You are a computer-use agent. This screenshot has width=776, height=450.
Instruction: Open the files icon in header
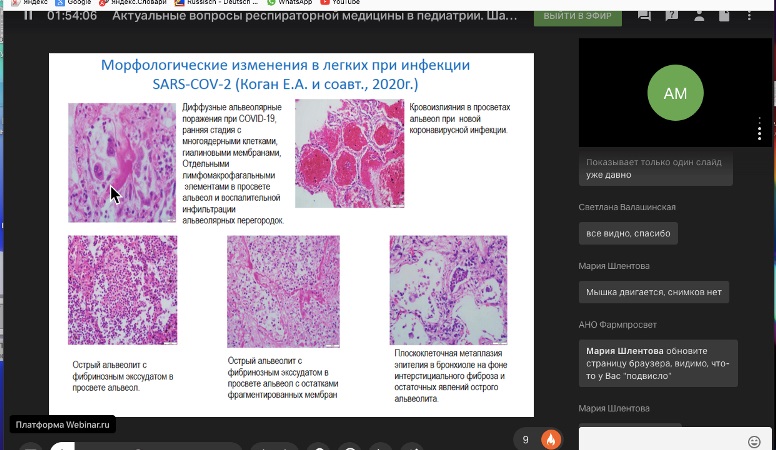(724, 15)
